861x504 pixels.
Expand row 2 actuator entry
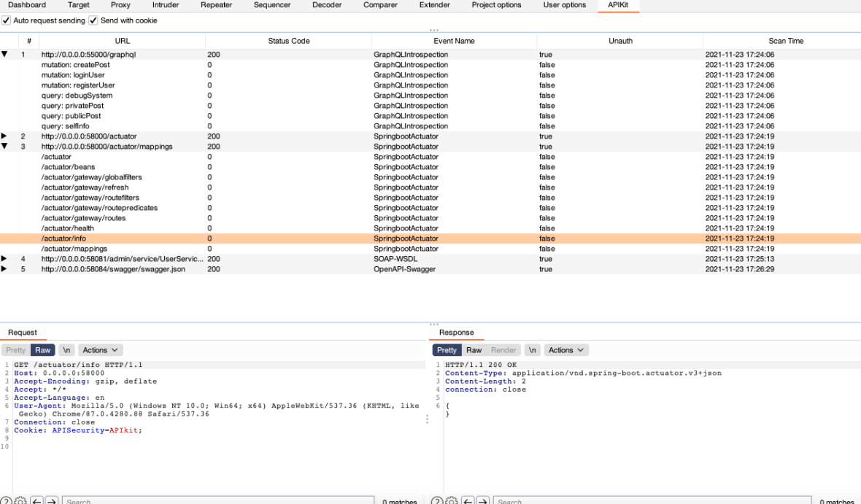[4, 136]
